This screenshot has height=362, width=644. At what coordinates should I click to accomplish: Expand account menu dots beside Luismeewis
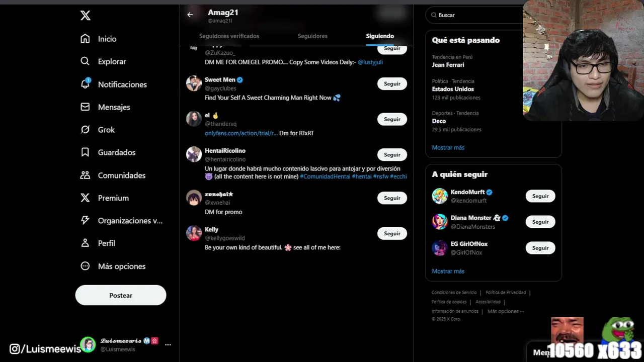tap(168, 344)
